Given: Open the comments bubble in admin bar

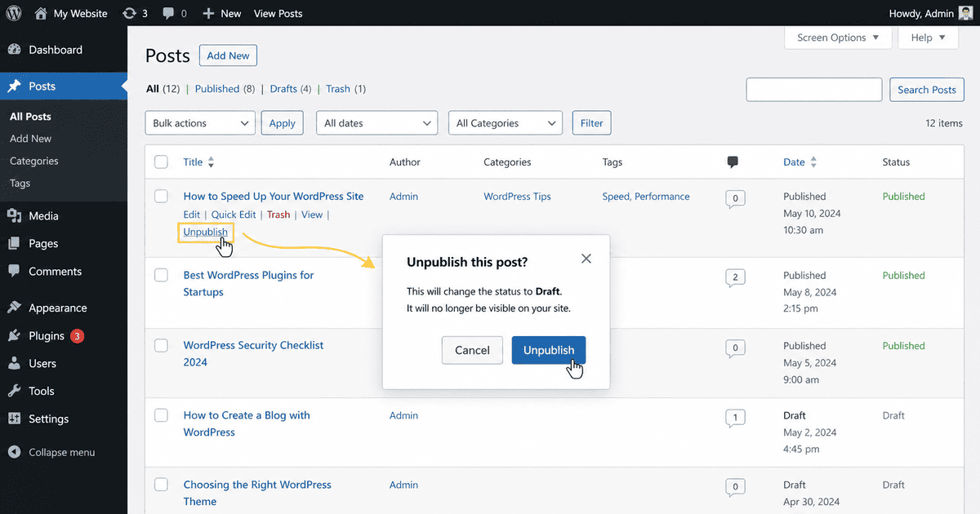Looking at the screenshot, I should pos(167,14).
